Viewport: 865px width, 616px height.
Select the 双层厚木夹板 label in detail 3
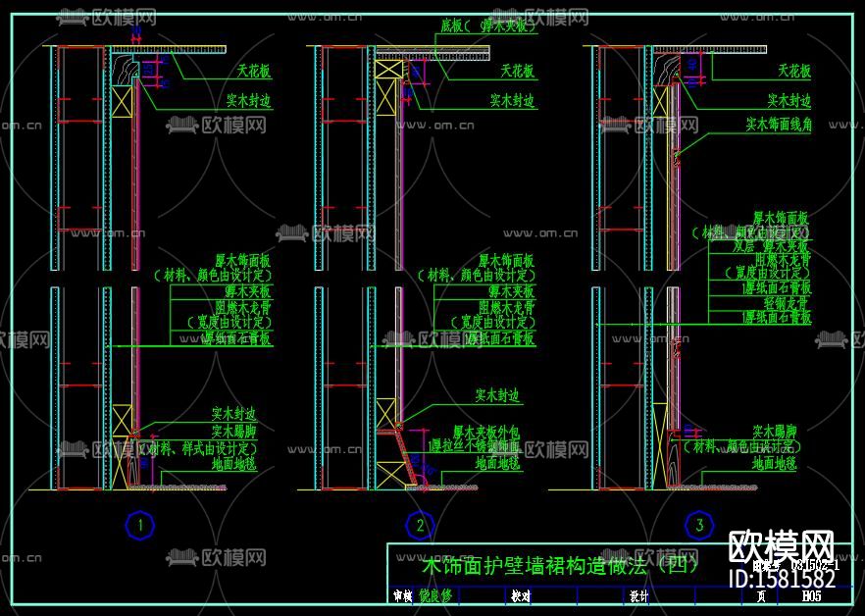[770, 245]
